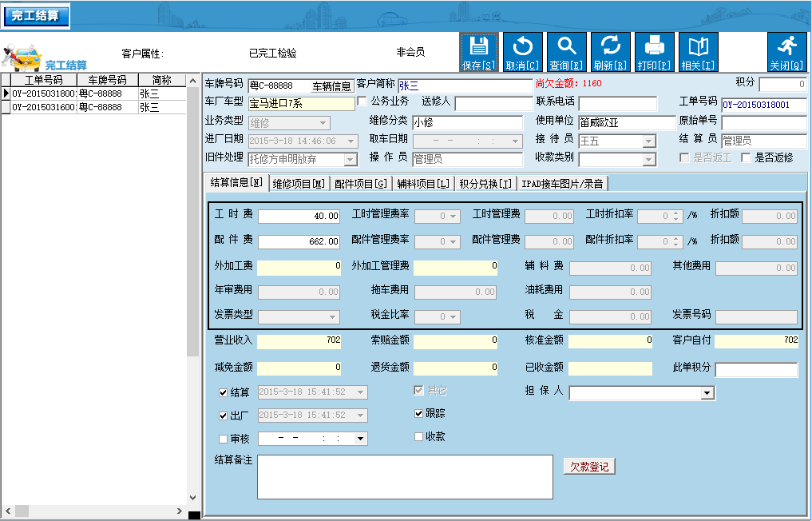Click the 车辆信息 button
Image resolution: width=812 pixels, height=521 pixels.
point(332,86)
